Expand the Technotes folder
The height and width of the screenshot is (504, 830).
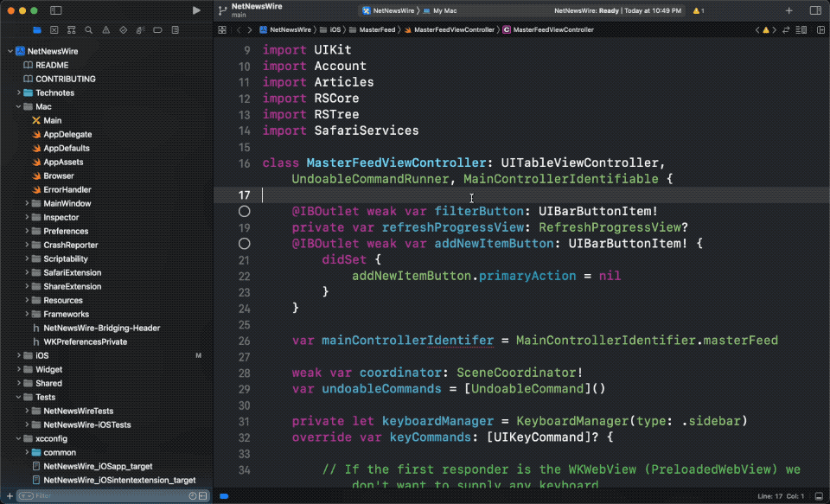(18, 93)
